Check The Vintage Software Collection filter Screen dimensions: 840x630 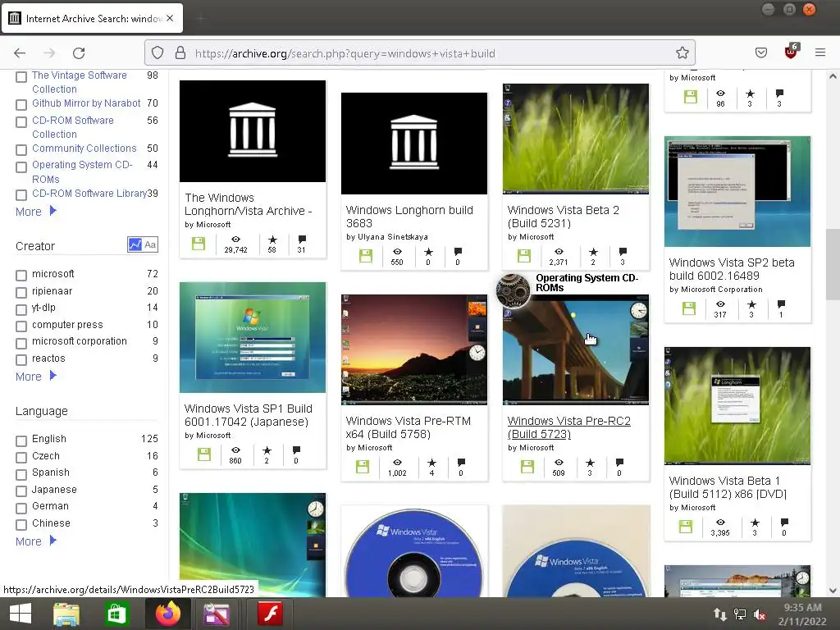[21, 76]
